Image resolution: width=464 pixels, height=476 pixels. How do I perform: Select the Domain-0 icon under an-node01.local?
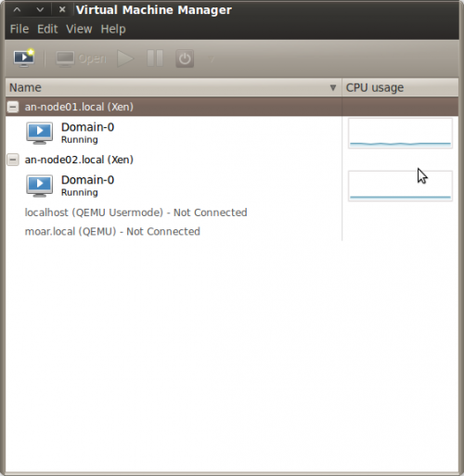[x=39, y=133]
